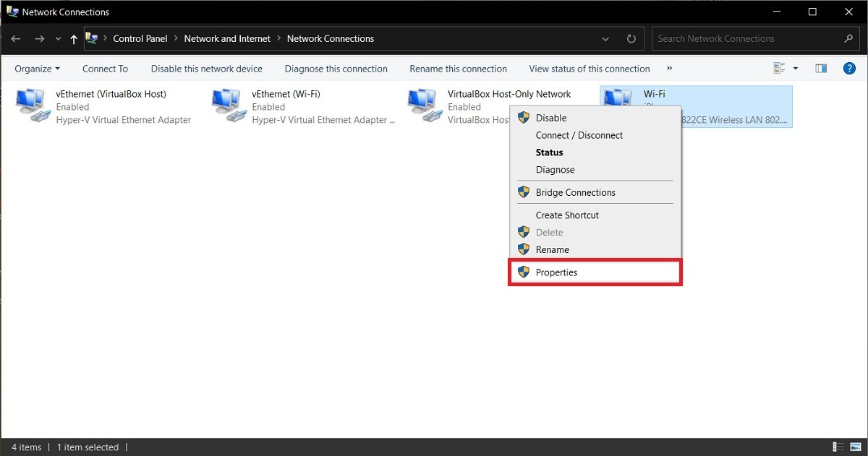
Task: Select the vEthernet (Wi-Fi) adapter icon
Action: pos(228,106)
